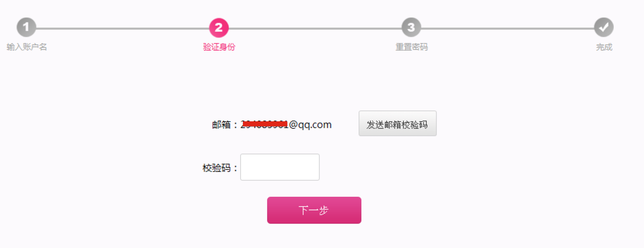The width and height of the screenshot is (644, 248).
Task: Click the white checkmark inside final step
Action: [x=604, y=27]
